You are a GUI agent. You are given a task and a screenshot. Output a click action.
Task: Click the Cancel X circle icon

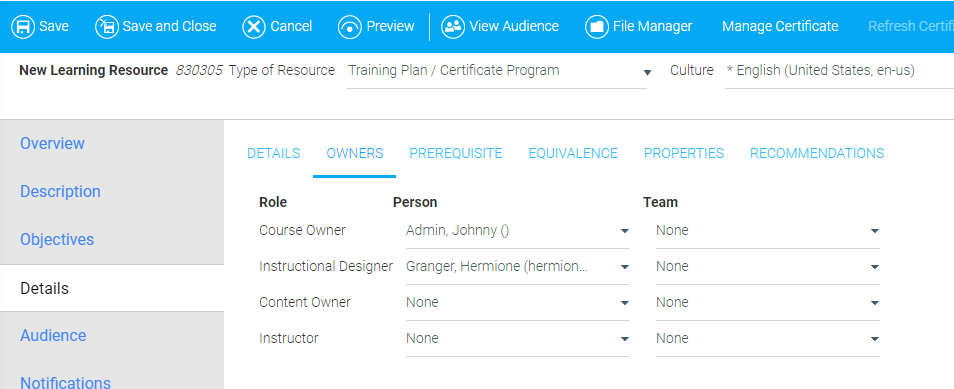click(x=254, y=27)
